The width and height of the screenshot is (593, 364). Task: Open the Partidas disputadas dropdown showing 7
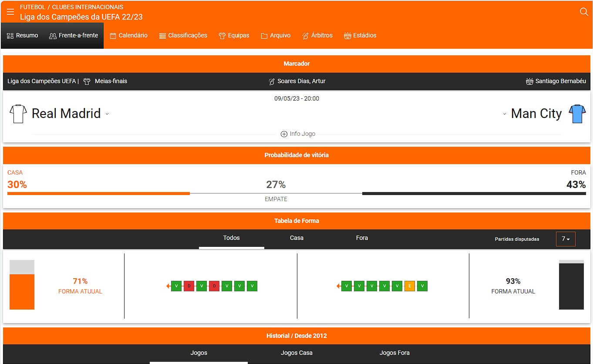[x=566, y=239]
